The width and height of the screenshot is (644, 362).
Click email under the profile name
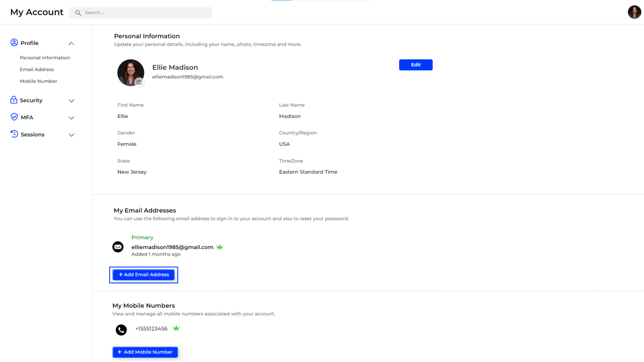pos(188,77)
